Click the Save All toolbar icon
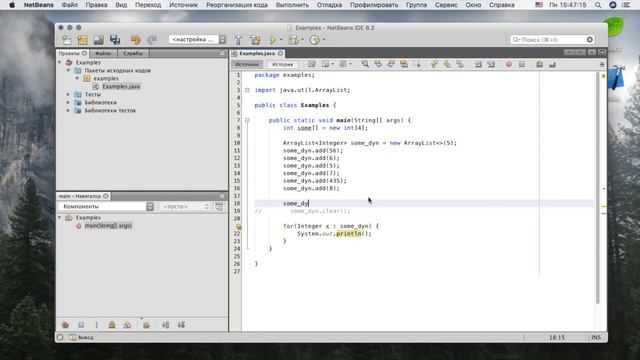Screen dimensions: 640x360 115,40
